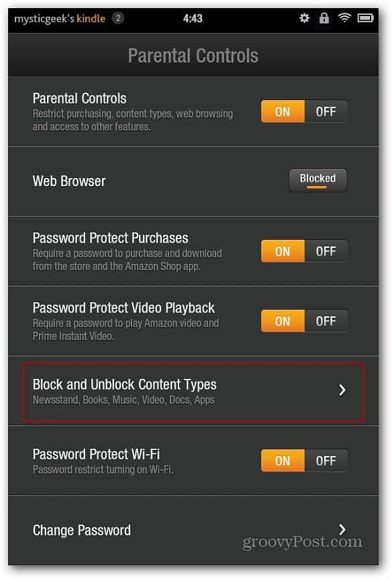Screen dimensions: 392x579
Task: Select ON for Parental Controls
Action: pyautogui.click(x=283, y=111)
